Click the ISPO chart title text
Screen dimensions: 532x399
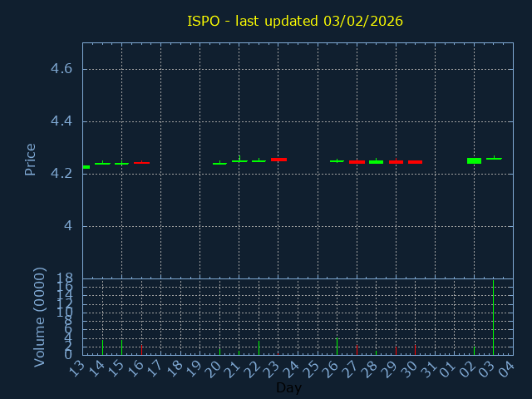pyautogui.click(x=295, y=21)
